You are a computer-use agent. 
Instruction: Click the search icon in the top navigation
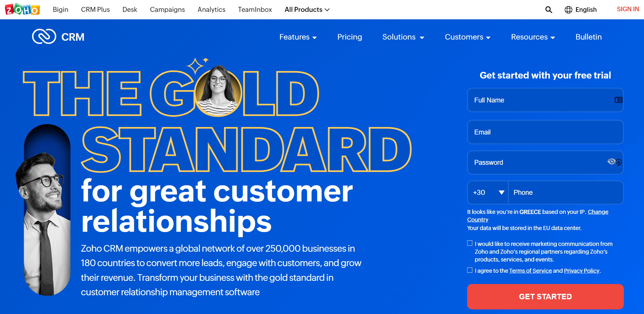point(548,10)
